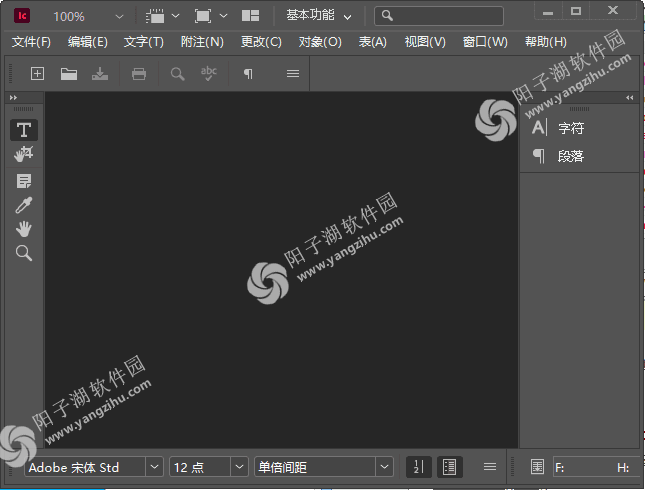
Task: Click the Find magnifier icon in toolbar
Action: coord(177,74)
